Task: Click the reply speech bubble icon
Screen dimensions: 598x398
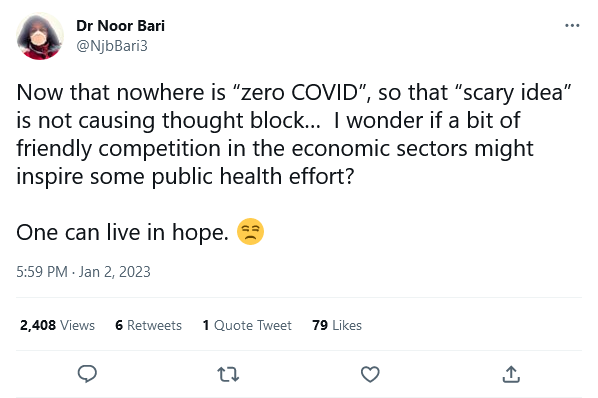Action: point(87,374)
